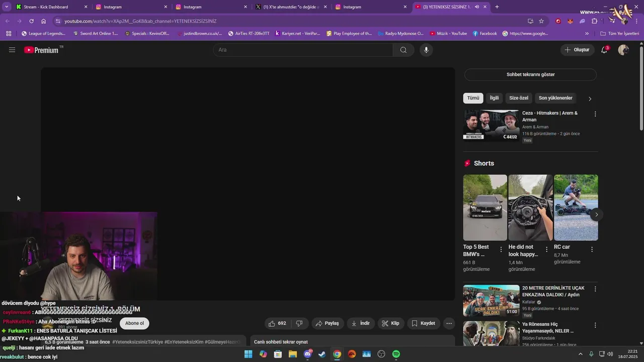Like the video with 692 likes
This screenshot has width=644, height=362.
pyautogui.click(x=277, y=323)
